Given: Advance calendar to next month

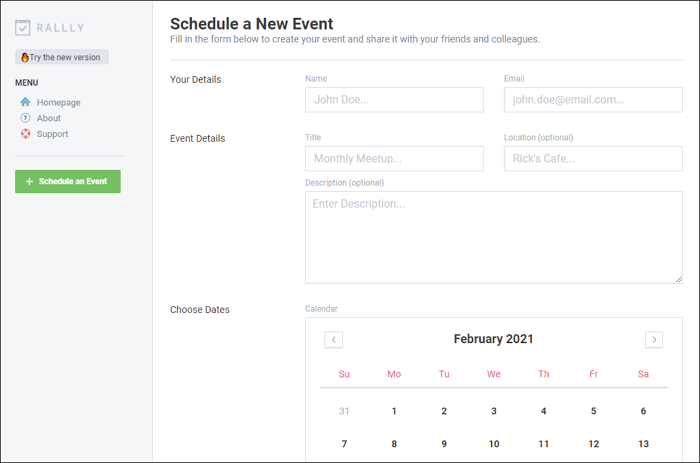Looking at the screenshot, I should click(654, 339).
